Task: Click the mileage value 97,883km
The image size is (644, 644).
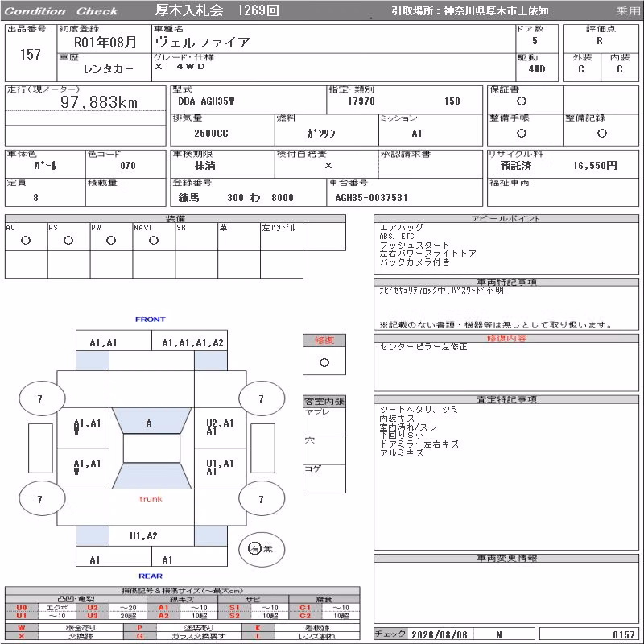Action: click(x=99, y=102)
